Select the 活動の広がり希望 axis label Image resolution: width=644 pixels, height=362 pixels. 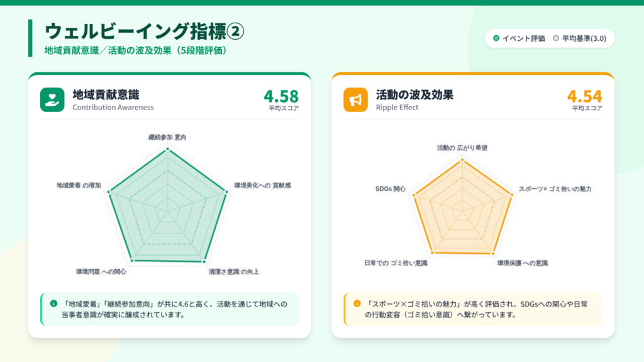pos(462,147)
